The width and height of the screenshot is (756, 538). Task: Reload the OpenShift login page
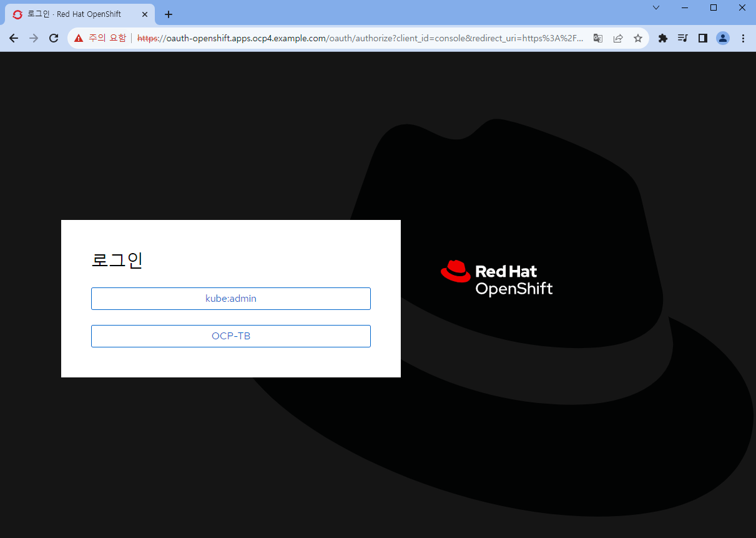click(54, 38)
